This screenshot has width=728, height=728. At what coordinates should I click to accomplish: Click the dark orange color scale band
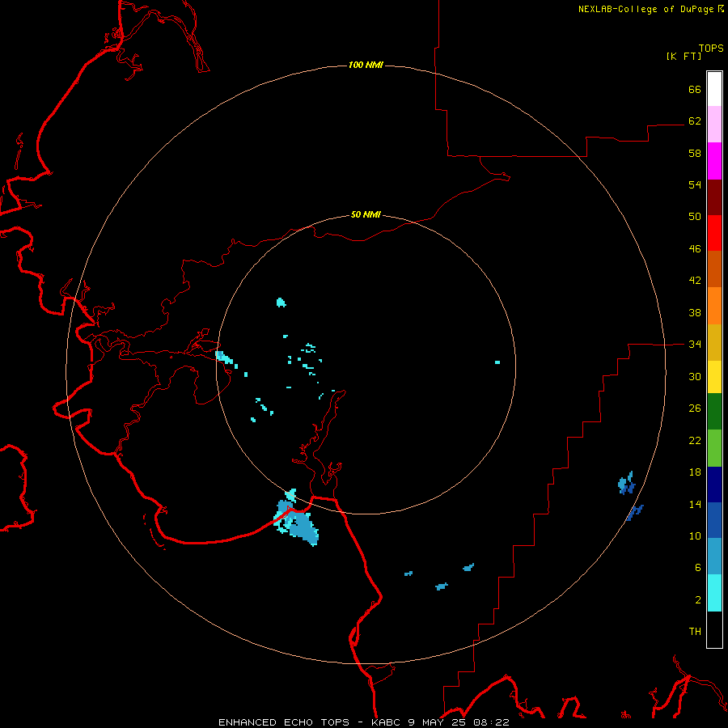[x=714, y=269]
